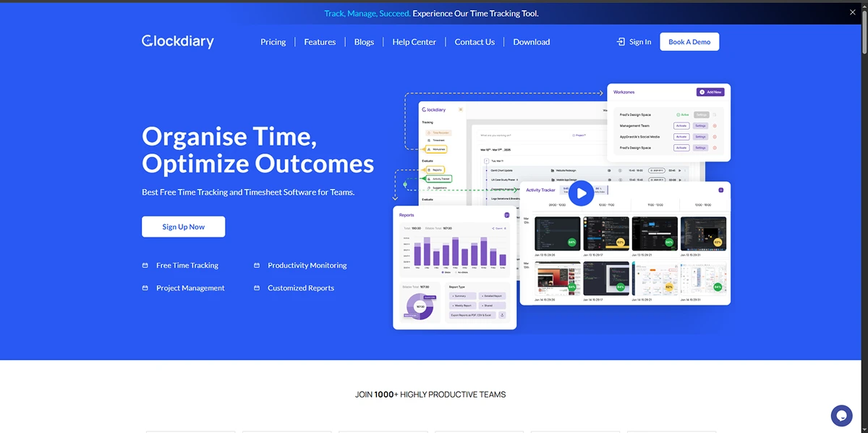Click the 'Experience Our Time Tracking Tool' banner text
The image size is (868, 433).
coord(475,13)
